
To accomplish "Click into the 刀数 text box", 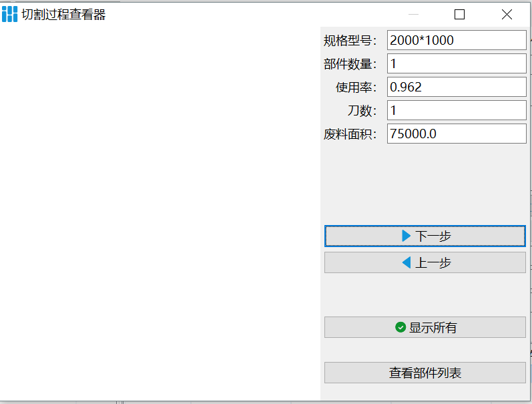I will (x=457, y=110).
